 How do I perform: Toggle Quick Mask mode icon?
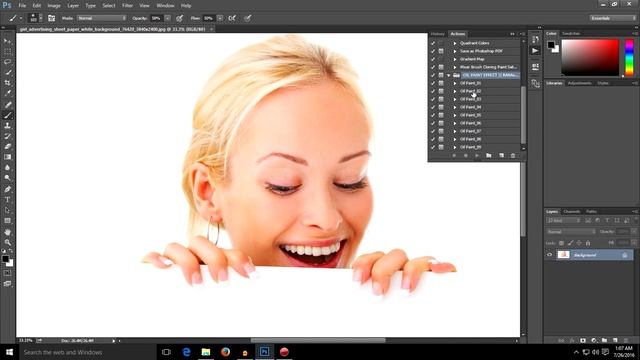point(7,273)
